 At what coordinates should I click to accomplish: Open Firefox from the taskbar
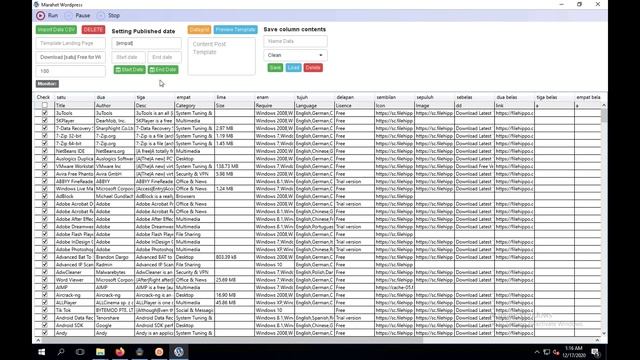point(120,352)
